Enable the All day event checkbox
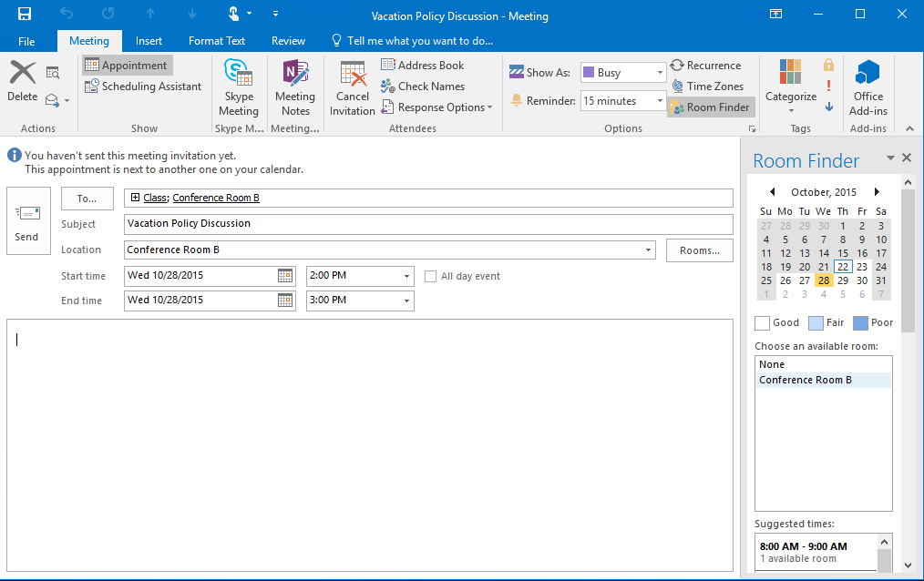 pyautogui.click(x=432, y=276)
